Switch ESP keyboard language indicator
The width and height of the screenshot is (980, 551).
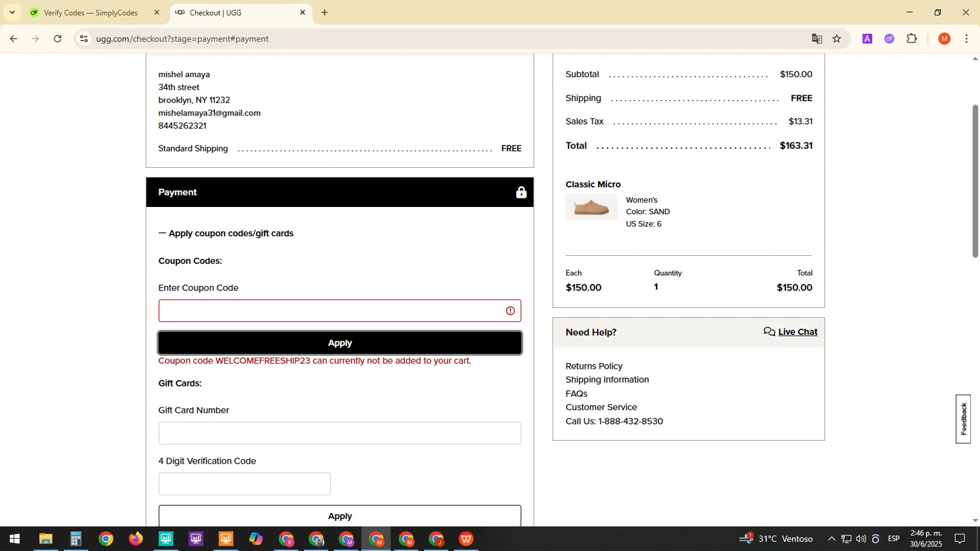tap(894, 539)
